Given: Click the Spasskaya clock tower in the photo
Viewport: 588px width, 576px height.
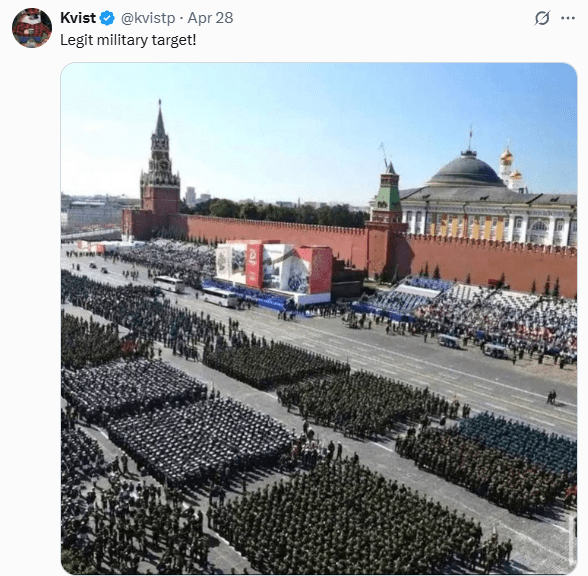Looking at the screenshot, I should click(160, 165).
